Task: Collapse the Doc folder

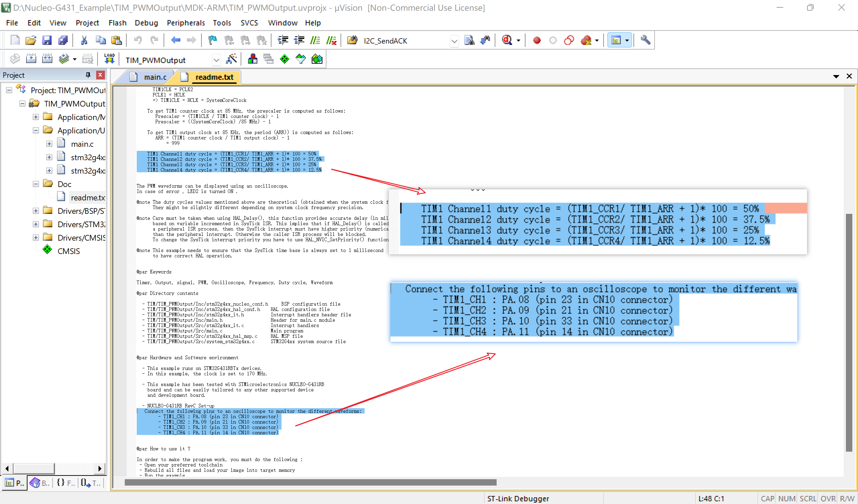Action: [36, 184]
